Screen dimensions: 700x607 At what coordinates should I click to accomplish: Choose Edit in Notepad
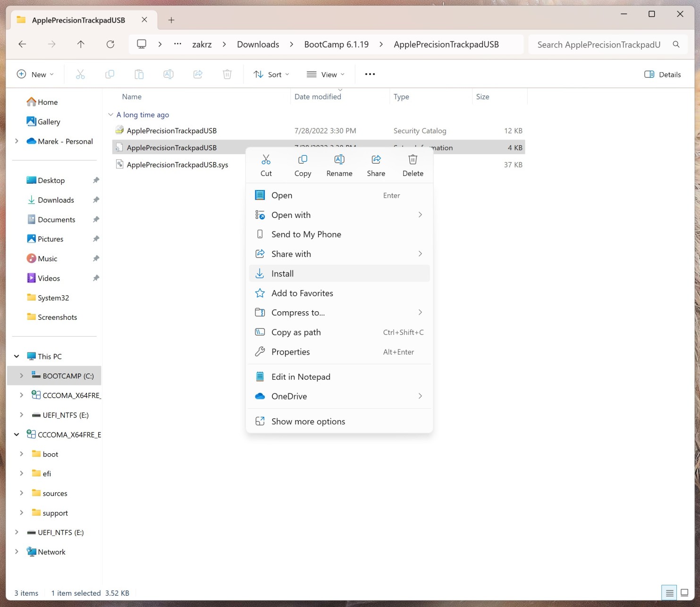339,377
